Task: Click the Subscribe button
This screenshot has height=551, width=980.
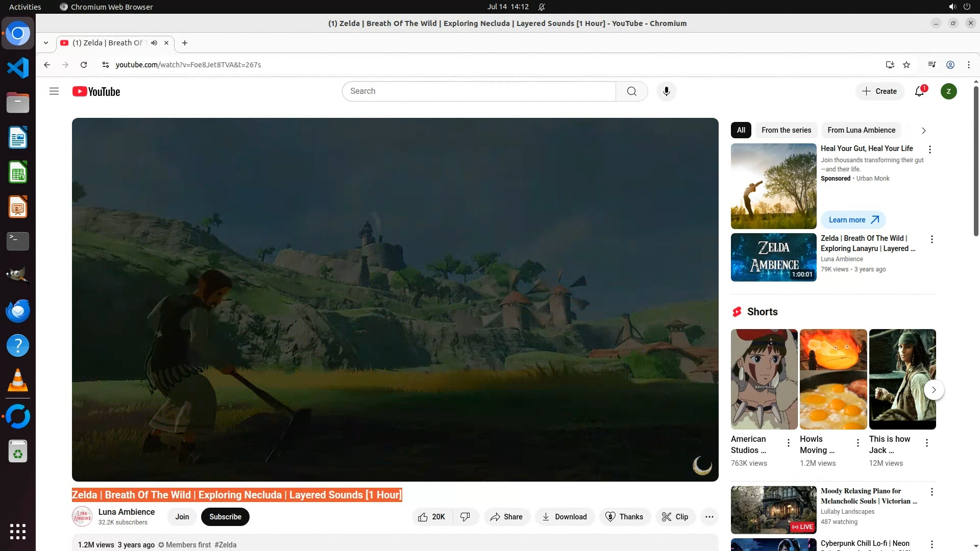Action: 225,517
